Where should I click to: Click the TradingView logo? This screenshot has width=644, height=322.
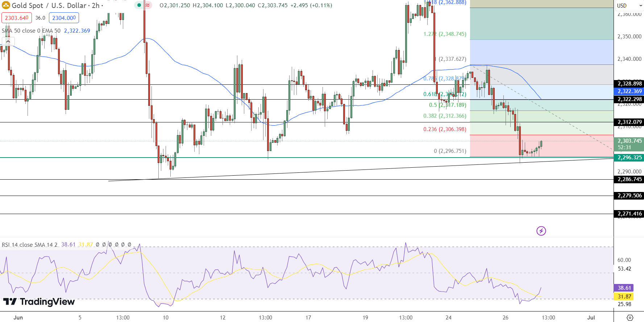(39, 302)
